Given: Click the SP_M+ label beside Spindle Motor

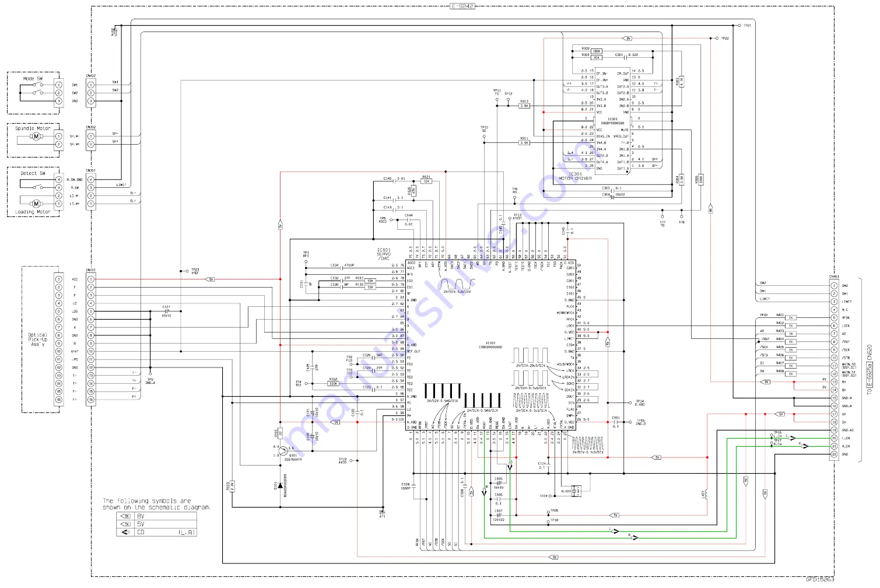Looking at the screenshot, I should 75,144.
